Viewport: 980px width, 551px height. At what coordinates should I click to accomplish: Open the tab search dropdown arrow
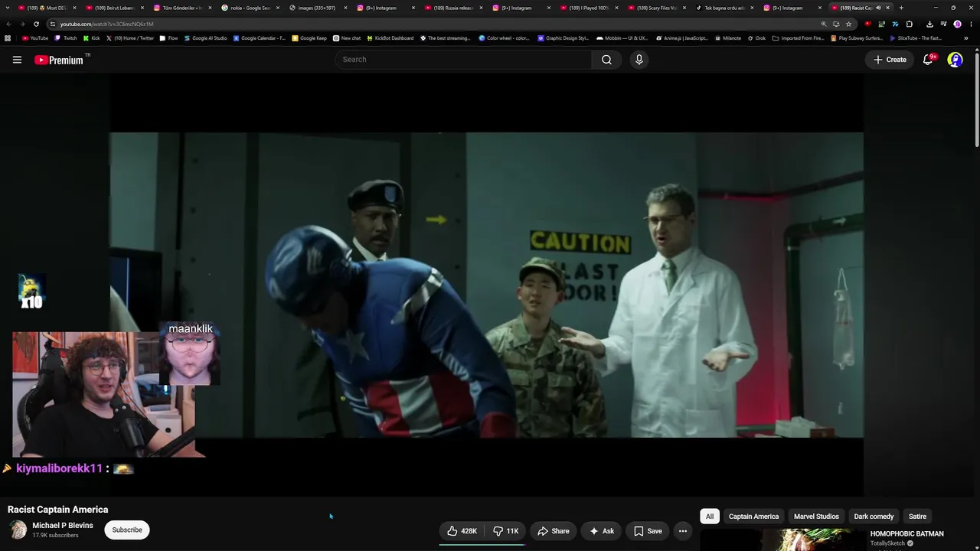pos(8,8)
